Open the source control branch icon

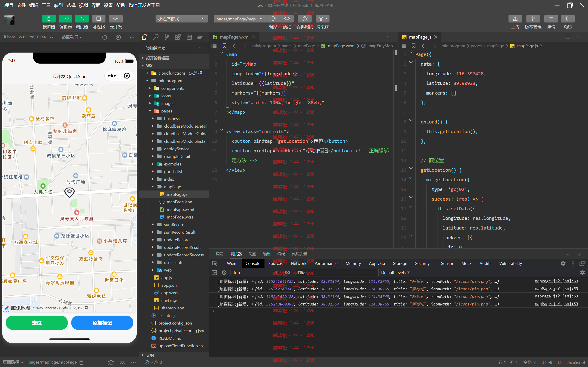tap(167, 37)
